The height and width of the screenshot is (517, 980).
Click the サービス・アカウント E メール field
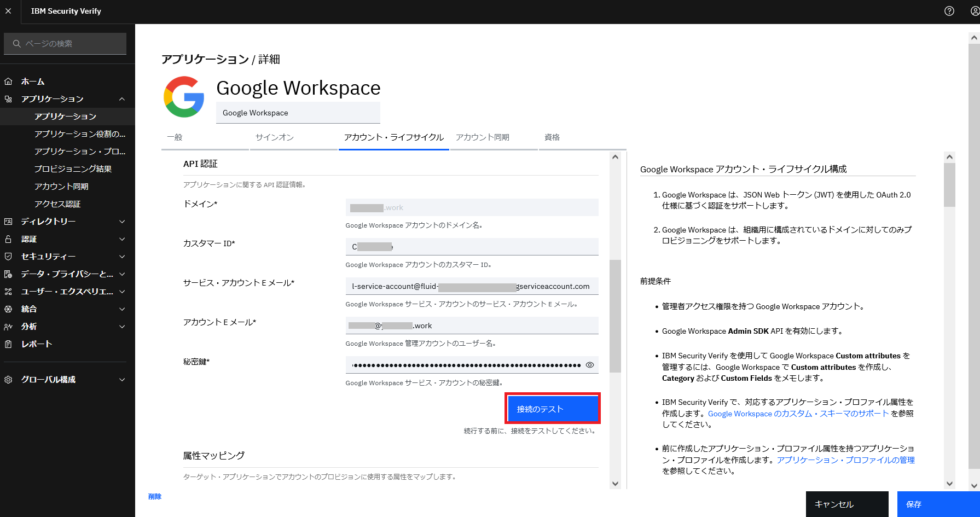(x=472, y=286)
